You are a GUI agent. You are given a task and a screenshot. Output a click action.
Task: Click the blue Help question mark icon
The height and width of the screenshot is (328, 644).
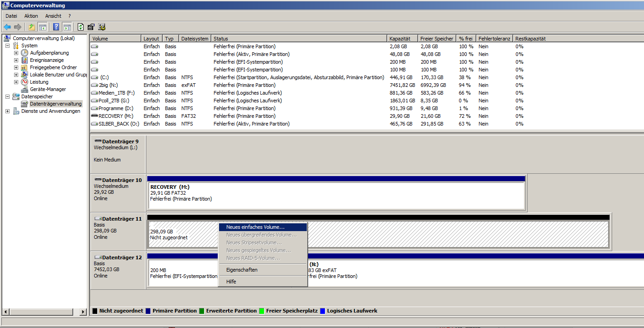click(56, 27)
